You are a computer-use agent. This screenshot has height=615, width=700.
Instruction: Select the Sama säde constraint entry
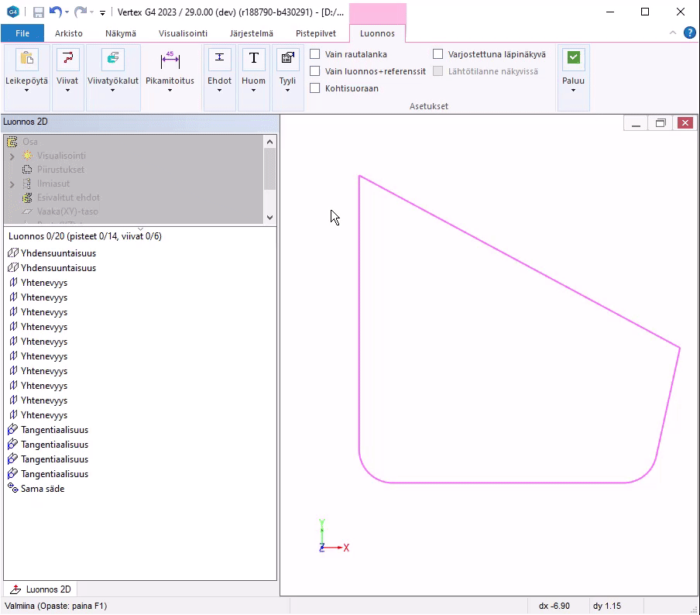[x=43, y=489]
